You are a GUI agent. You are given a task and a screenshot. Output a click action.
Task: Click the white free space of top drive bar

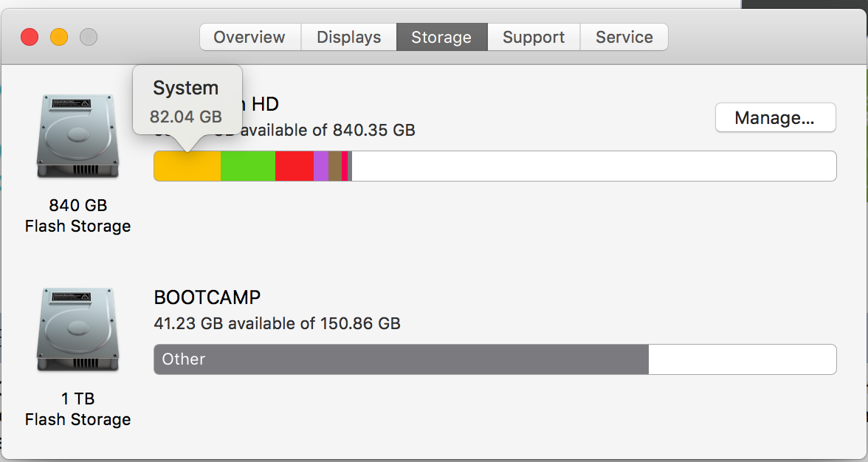pyautogui.click(x=594, y=166)
